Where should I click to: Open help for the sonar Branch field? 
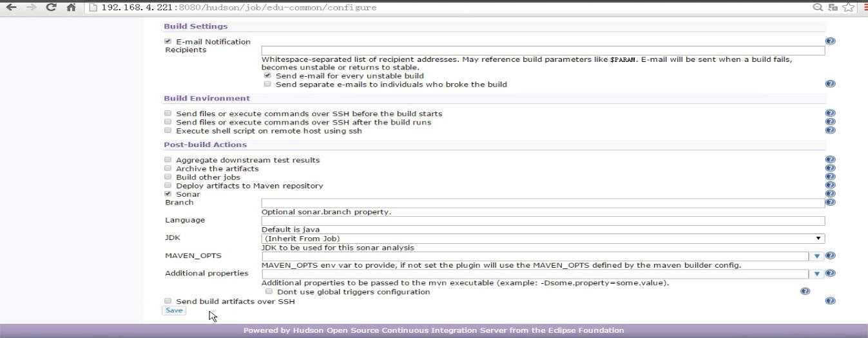tap(830, 202)
